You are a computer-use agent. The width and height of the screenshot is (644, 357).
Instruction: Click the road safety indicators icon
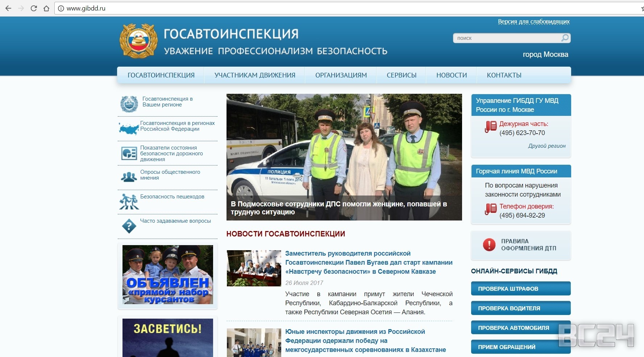(x=129, y=153)
